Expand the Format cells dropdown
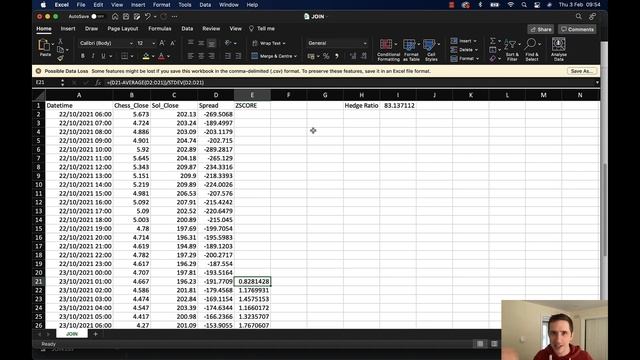This screenshot has width=640, height=360. click(477, 59)
